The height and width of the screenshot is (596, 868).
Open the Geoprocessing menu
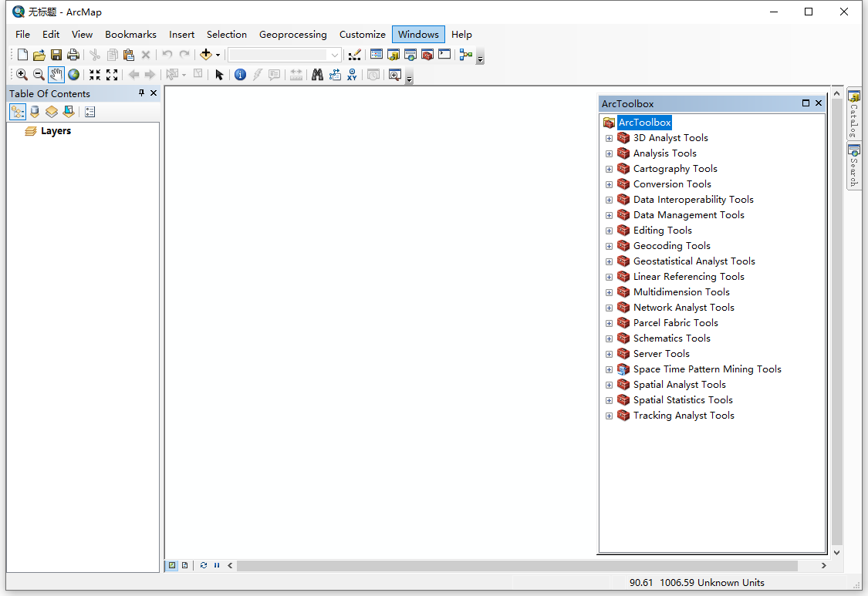(293, 34)
